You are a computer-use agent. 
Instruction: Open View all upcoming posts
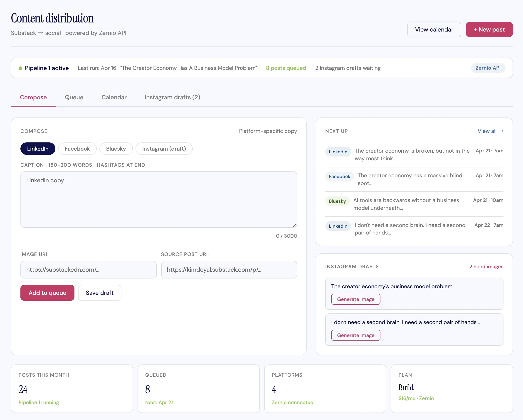pyautogui.click(x=490, y=131)
